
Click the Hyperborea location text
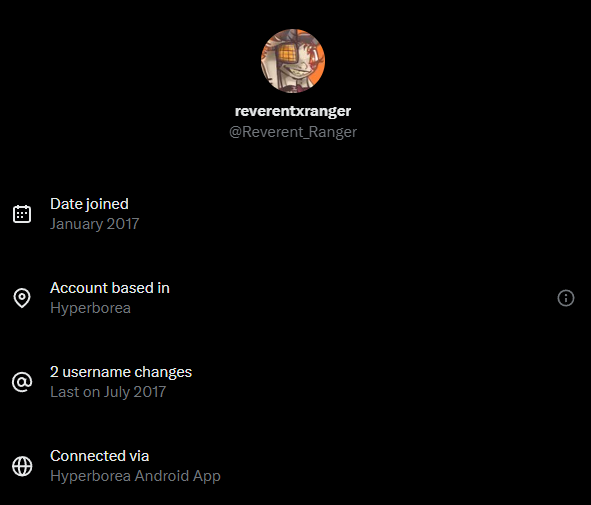tap(90, 308)
